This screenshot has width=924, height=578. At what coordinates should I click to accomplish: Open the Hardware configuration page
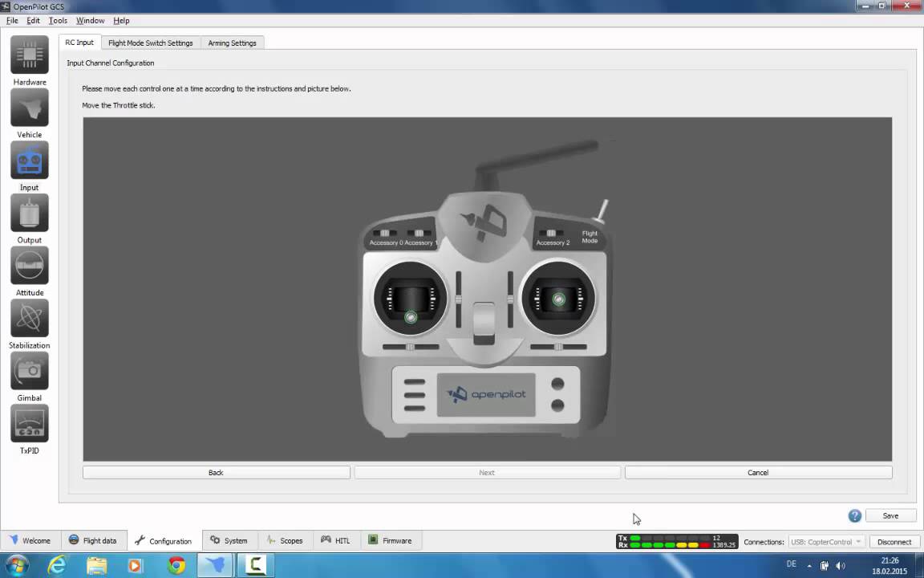[30, 55]
